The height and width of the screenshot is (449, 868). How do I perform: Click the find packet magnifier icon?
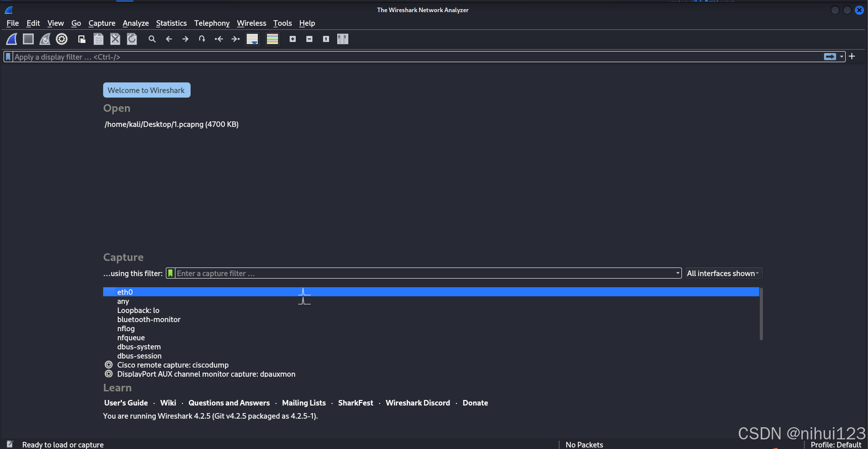click(x=152, y=39)
